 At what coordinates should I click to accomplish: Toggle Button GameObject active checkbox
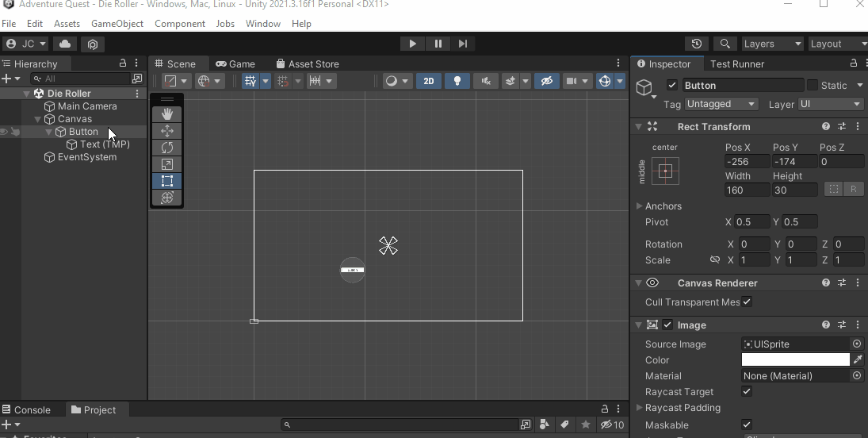pyautogui.click(x=672, y=86)
